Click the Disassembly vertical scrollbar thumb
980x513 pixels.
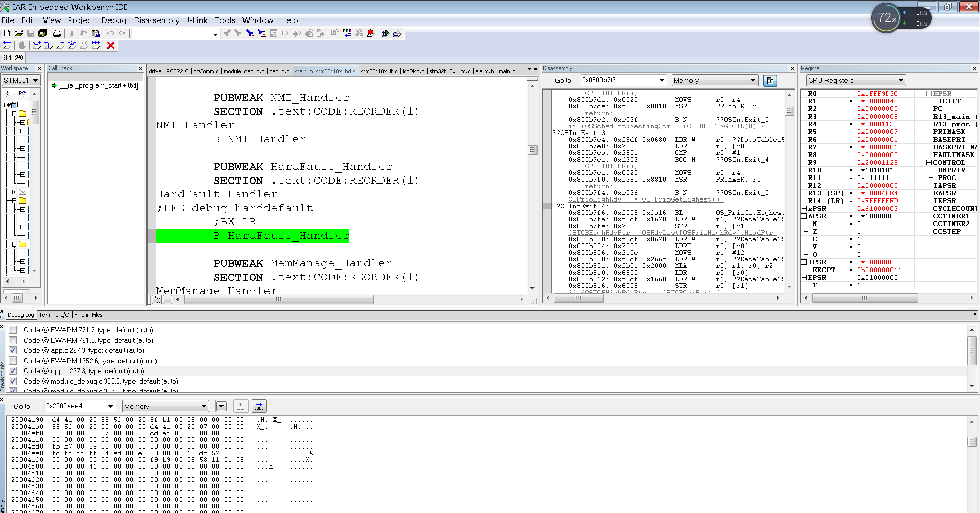tap(790, 110)
